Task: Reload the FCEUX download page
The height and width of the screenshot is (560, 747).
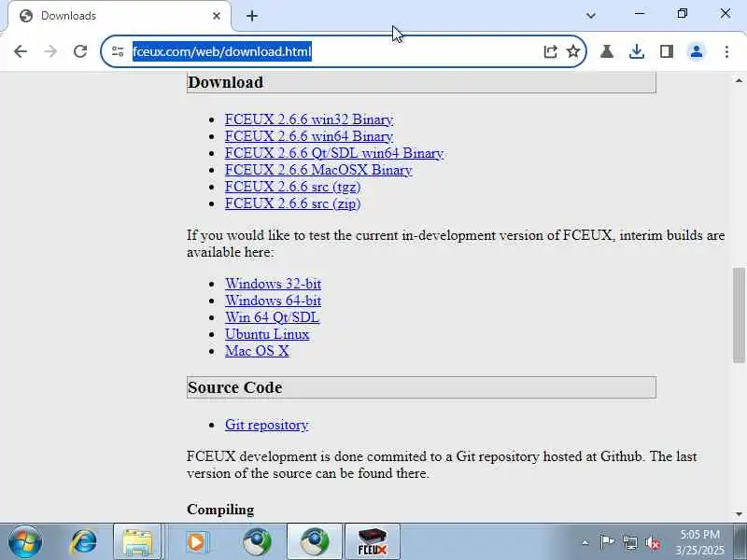Action: point(80,51)
